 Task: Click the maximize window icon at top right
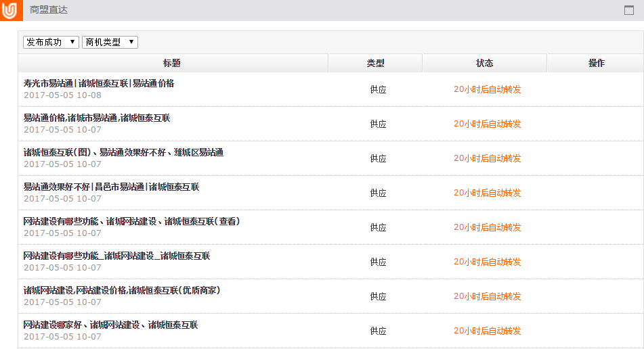(x=628, y=10)
